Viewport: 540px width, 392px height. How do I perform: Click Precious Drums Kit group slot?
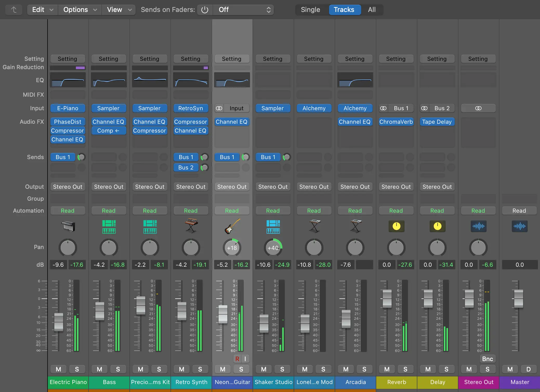click(x=150, y=199)
